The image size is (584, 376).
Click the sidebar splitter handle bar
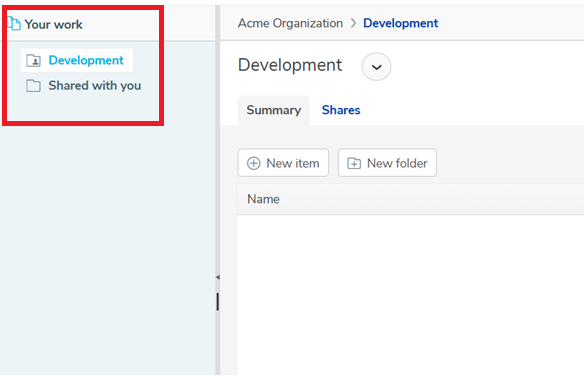coord(218,302)
